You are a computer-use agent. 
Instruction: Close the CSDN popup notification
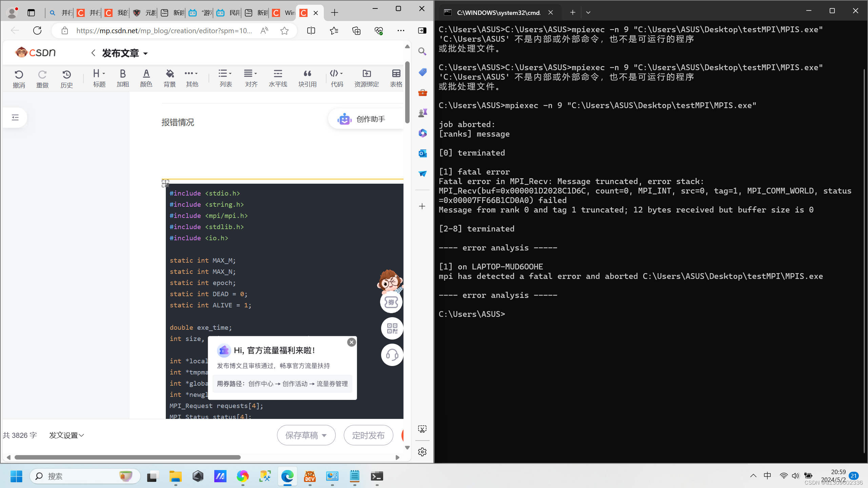pos(352,342)
